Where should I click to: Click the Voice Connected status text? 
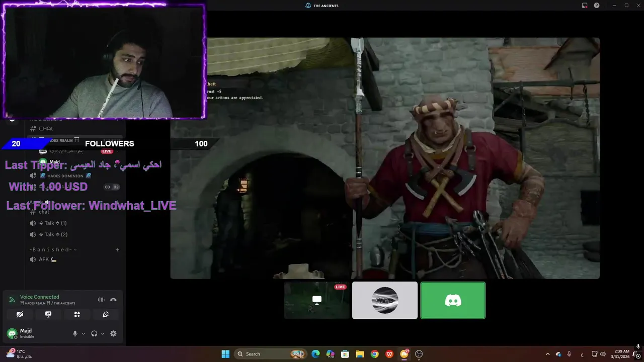coord(40,297)
